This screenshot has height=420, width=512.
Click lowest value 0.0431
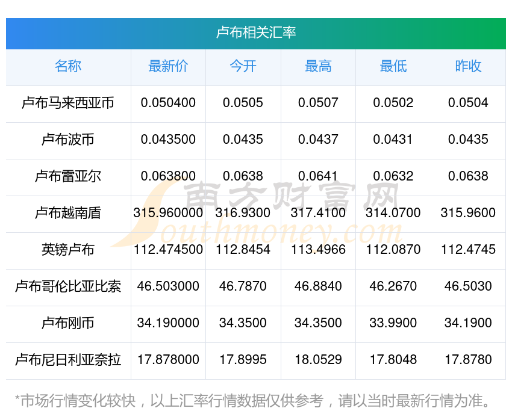[x=393, y=140]
